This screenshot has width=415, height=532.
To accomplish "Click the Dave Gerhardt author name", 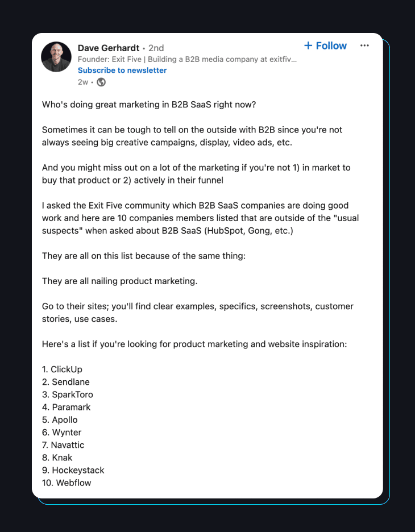I will (108, 48).
